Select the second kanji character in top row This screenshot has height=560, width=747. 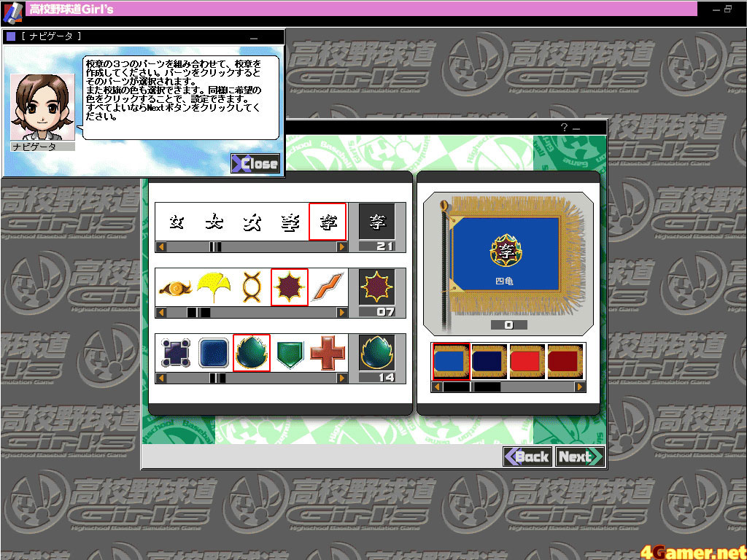pyautogui.click(x=214, y=222)
